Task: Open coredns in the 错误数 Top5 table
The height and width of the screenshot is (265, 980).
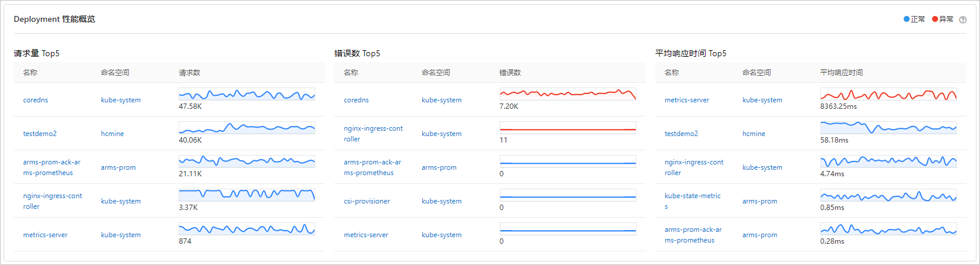Action: pos(356,100)
